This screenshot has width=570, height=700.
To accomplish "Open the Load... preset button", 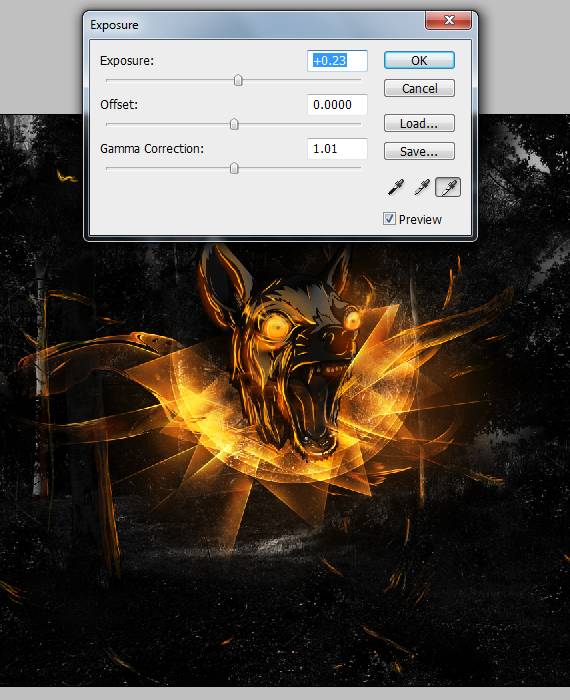I will pyautogui.click(x=419, y=123).
